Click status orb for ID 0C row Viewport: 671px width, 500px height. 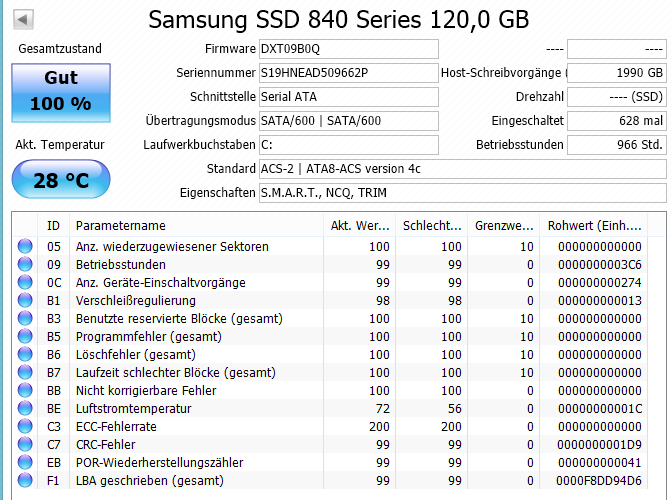pos(25,282)
